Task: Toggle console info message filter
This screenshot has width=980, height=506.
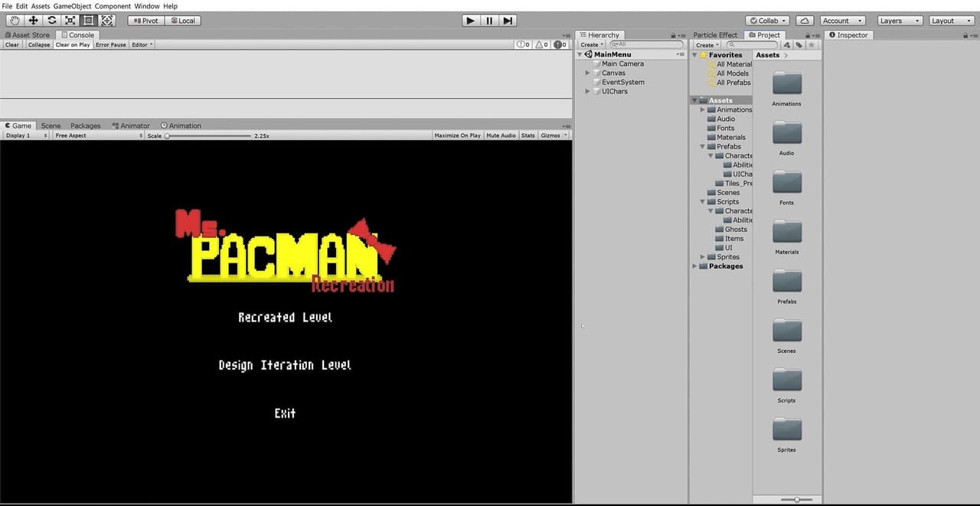Action: coord(524,44)
